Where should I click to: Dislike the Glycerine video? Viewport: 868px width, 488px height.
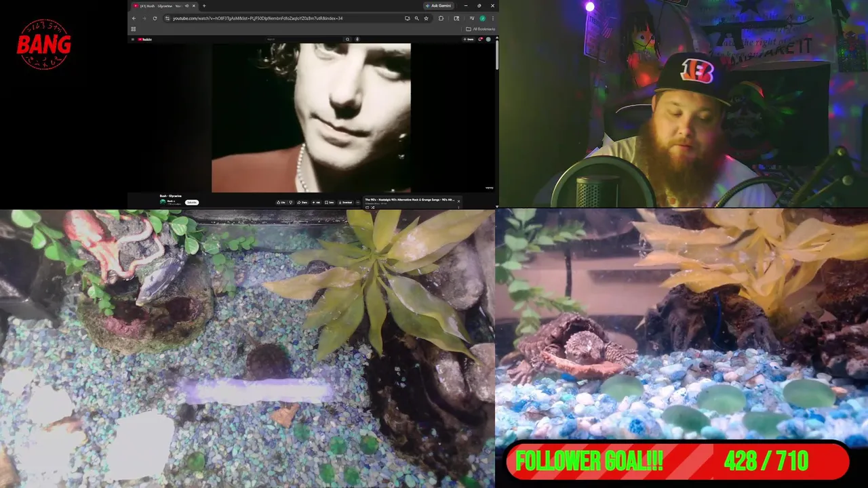[291, 202]
